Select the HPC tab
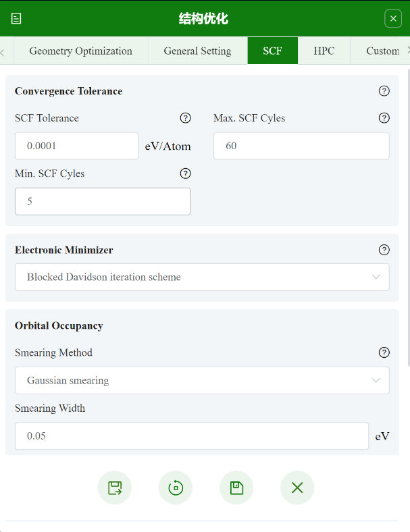The height and width of the screenshot is (532, 410). (x=324, y=51)
